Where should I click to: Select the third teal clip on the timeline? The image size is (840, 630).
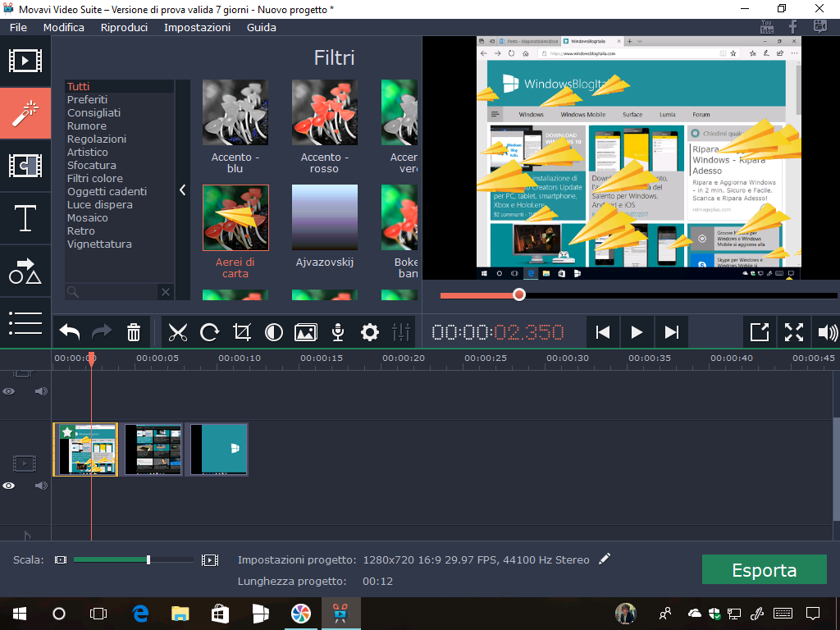(x=217, y=450)
